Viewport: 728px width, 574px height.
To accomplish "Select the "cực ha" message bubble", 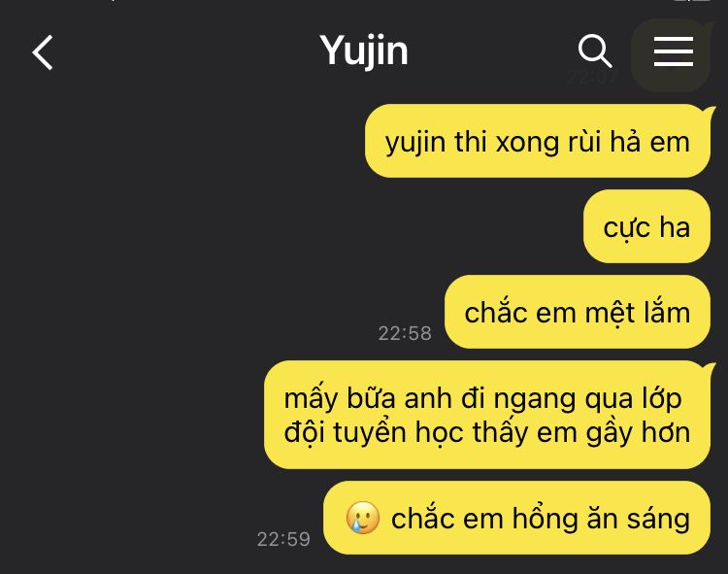I will point(646,226).
